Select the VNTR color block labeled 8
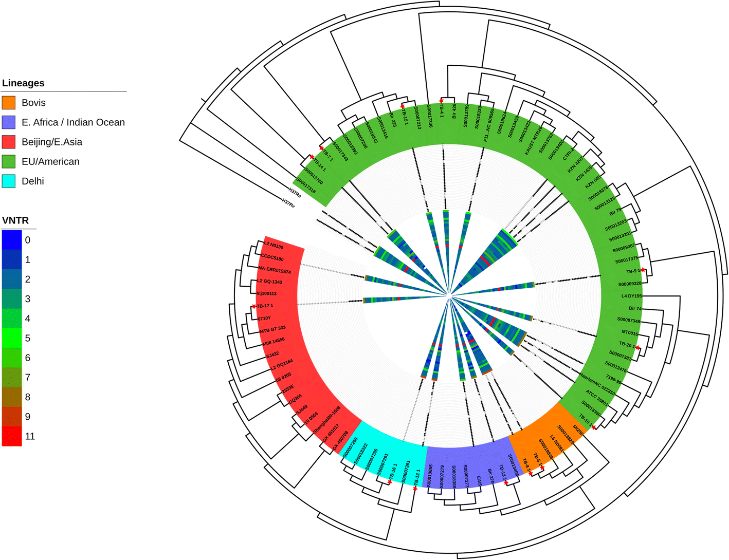The image size is (729, 560). [x=12, y=397]
